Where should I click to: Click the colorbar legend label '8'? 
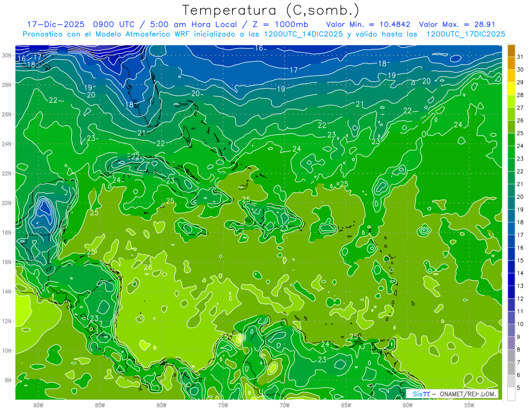pyautogui.click(x=519, y=349)
